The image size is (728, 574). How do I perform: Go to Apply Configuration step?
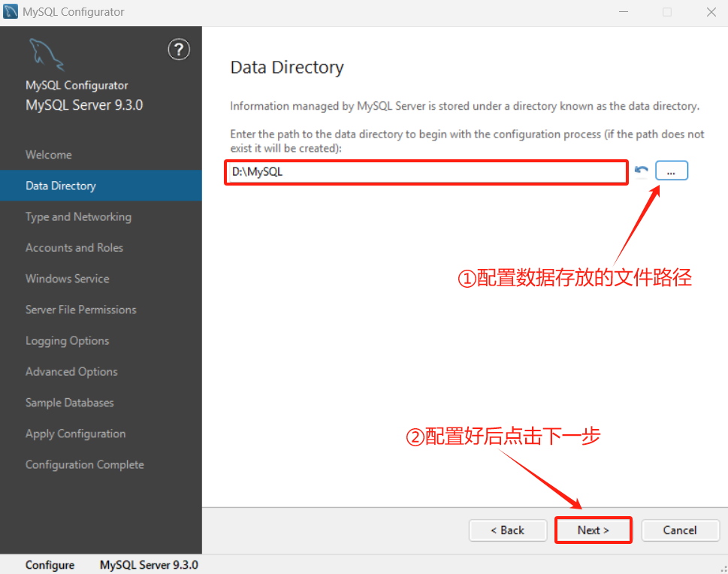coord(101,434)
